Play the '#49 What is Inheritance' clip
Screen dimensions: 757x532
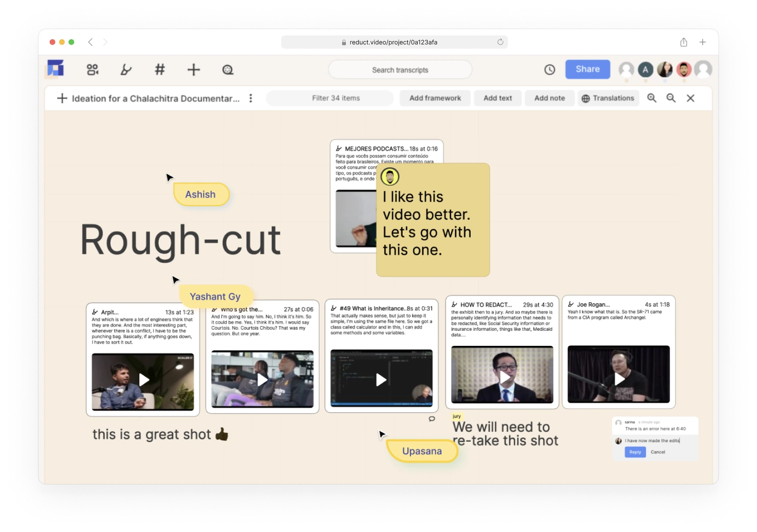(381, 379)
